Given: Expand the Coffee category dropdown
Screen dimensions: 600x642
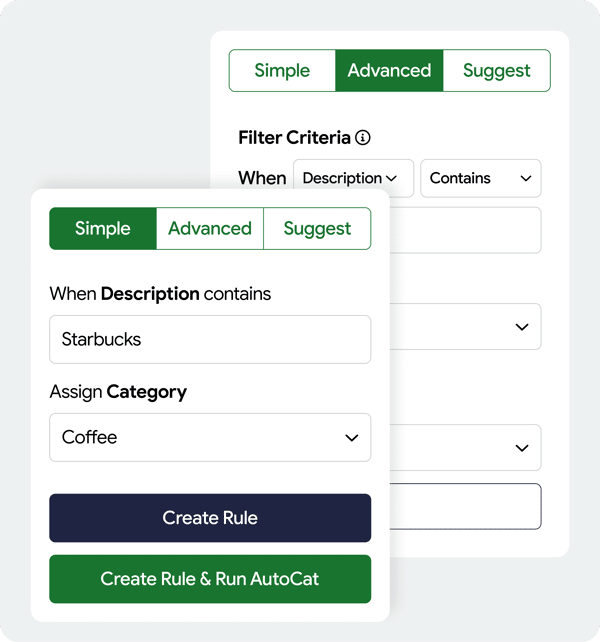Looking at the screenshot, I should coord(210,437).
